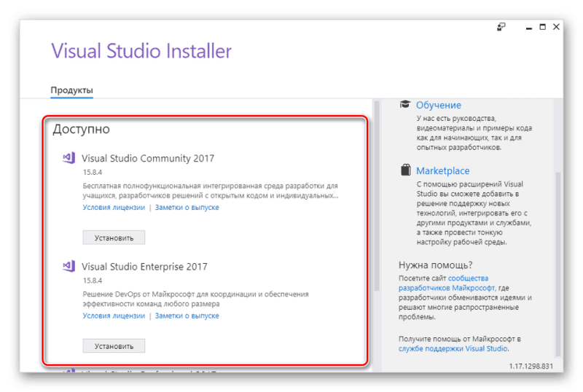This screenshot has width=583, height=392.
Task: Minimize the Visual Studio Installer window
Action: [529, 27]
